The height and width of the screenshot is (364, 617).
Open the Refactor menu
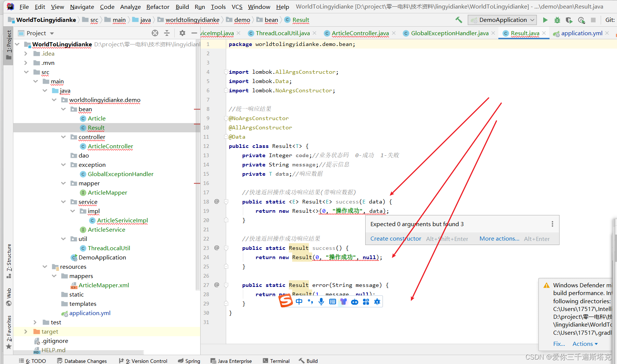click(x=158, y=7)
